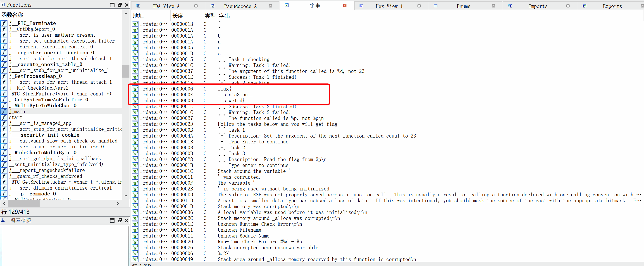Image resolution: width=644 pixels, height=266 pixels.
Task: Click the 图表概览 panel title icon
Action: click(3, 220)
